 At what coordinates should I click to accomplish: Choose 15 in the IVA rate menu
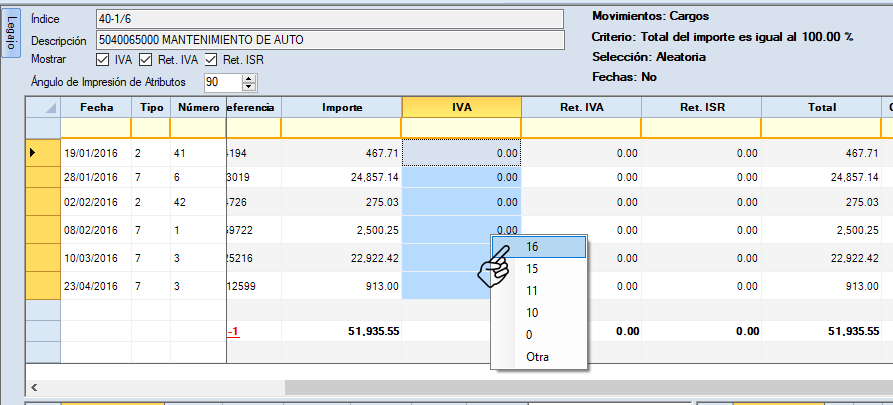click(531, 269)
